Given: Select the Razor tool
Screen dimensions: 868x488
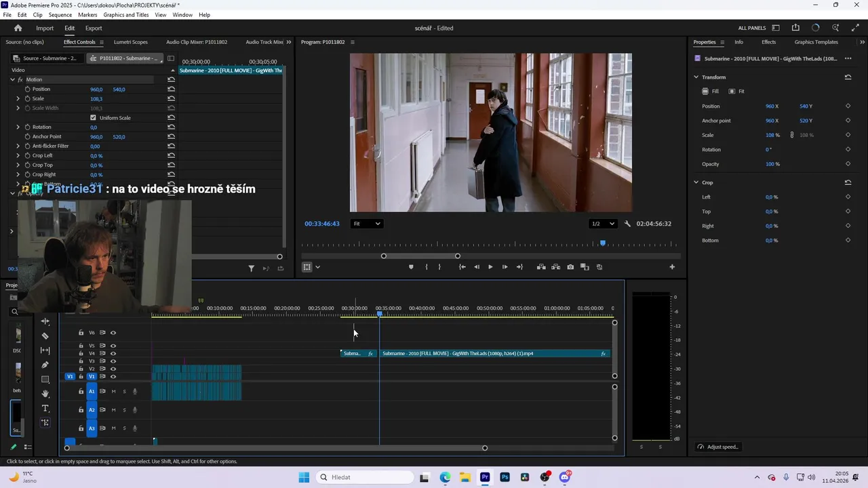Looking at the screenshot, I should tap(45, 336).
